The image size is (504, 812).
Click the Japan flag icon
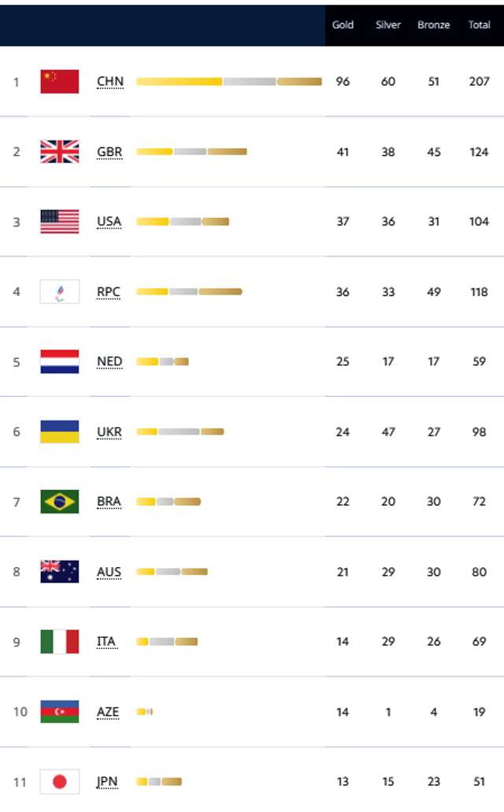pos(60,782)
